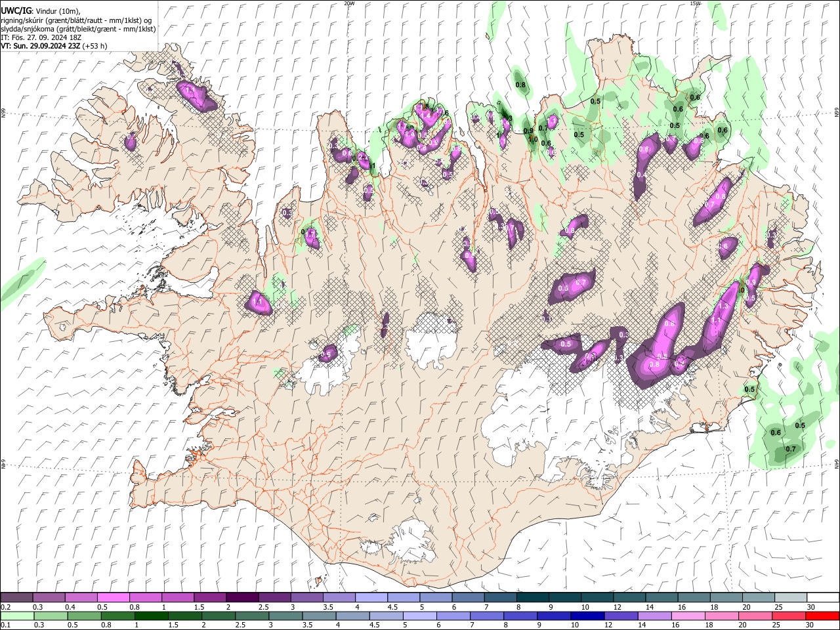Select 'VT: Sun. 29.09.2024 23Z (+53 h)' text

54,46
